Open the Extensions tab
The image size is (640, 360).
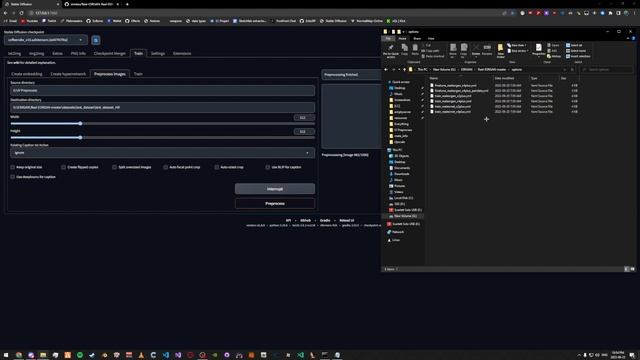[x=182, y=53]
